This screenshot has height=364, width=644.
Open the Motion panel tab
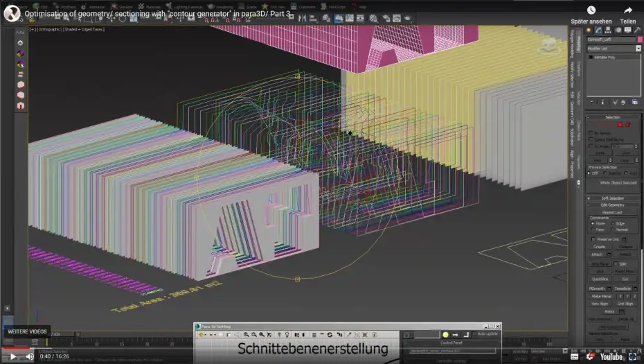tap(618, 30)
